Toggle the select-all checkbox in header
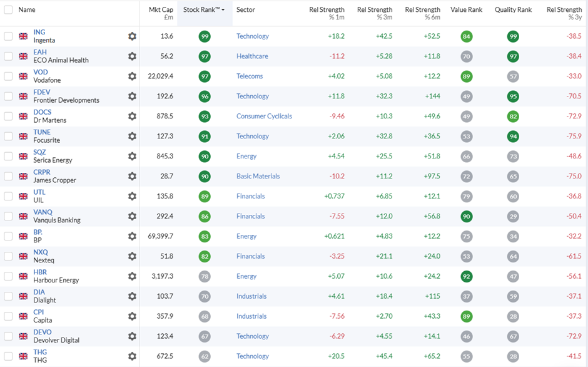 click(8, 10)
